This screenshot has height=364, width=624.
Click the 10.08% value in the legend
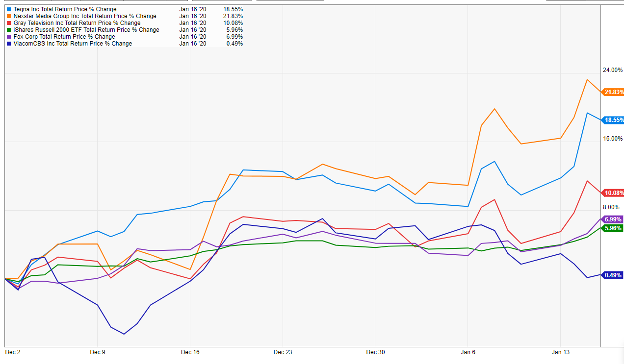(x=233, y=23)
